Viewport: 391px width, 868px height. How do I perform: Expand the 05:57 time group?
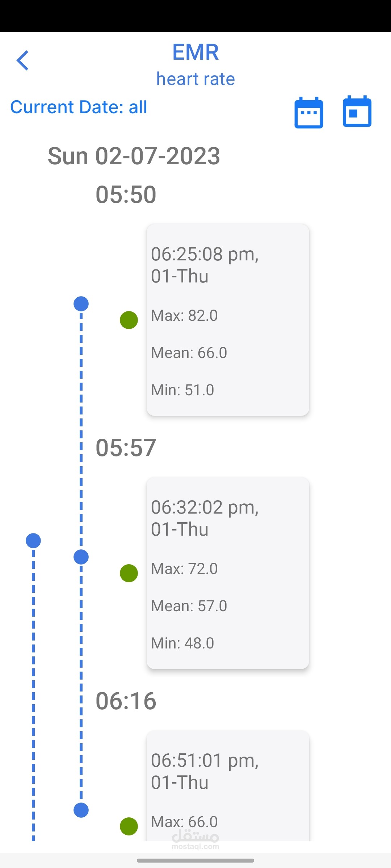coord(126,448)
